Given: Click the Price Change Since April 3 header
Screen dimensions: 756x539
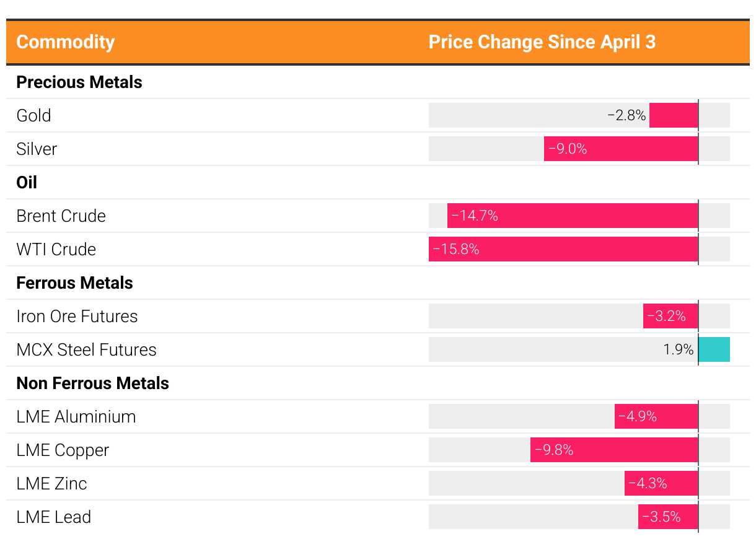Looking at the screenshot, I should (542, 42).
